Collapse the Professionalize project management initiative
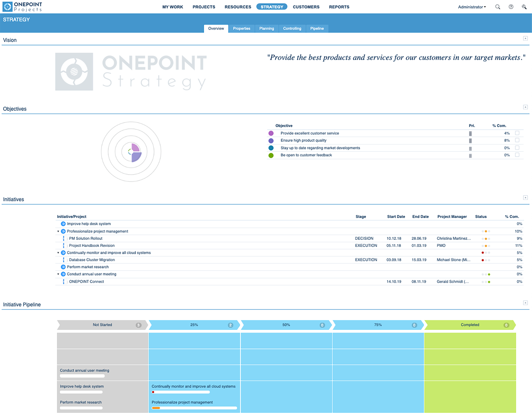 58,231
